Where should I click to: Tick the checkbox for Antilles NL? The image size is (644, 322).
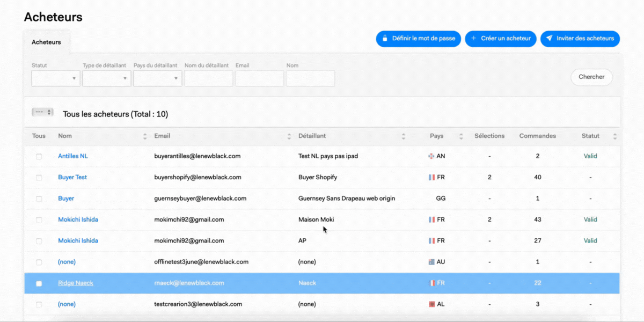(x=39, y=157)
